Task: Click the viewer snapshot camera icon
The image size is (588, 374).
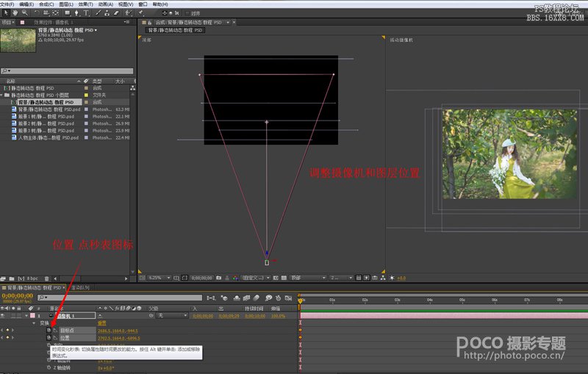Action: (218, 278)
